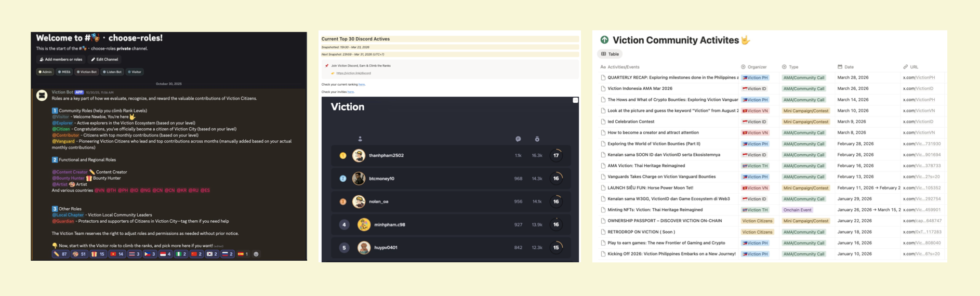Click 'here' link to check current ranking
Viewport: 980px width, 296px height.
click(362, 85)
